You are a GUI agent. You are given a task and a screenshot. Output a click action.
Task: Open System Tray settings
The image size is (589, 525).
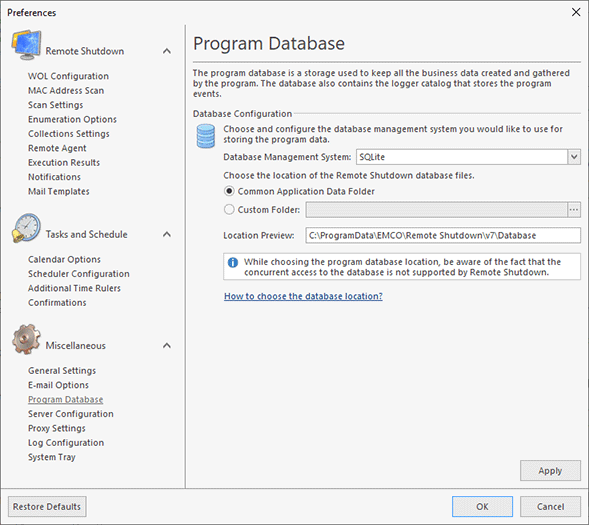point(52,457)
